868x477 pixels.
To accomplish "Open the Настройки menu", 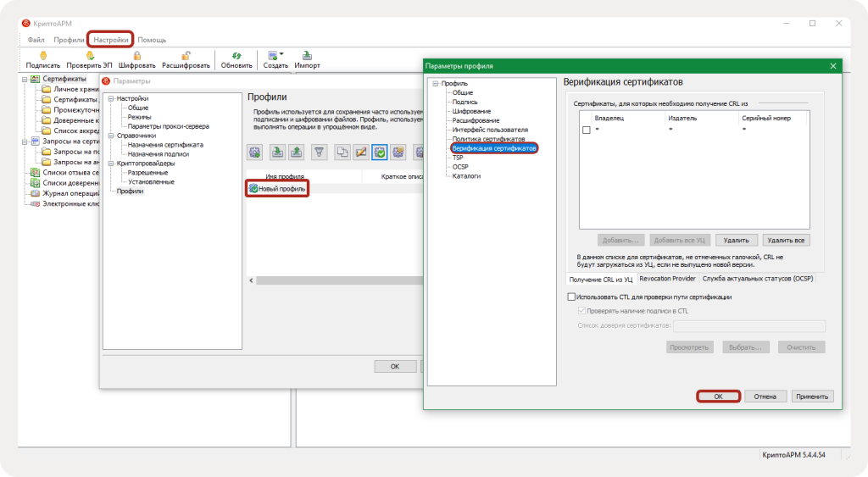I will coord(111,40).
